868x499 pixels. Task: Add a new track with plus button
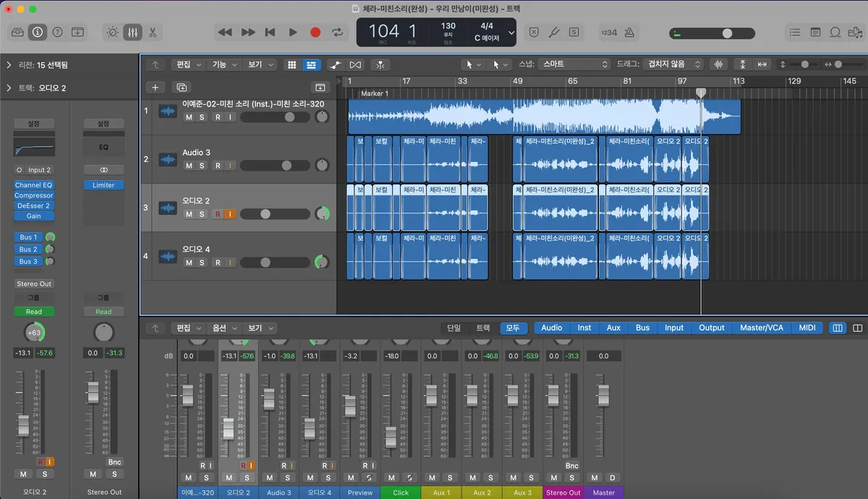tap(155, 88)
